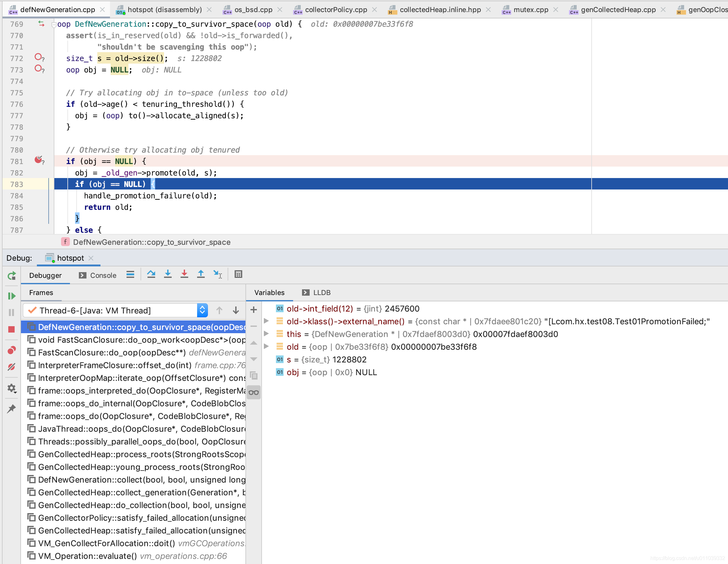This screenshot has height=564, width=728.
Task: Toggle the breakpoint on line 772
Action: click(38, 57)
